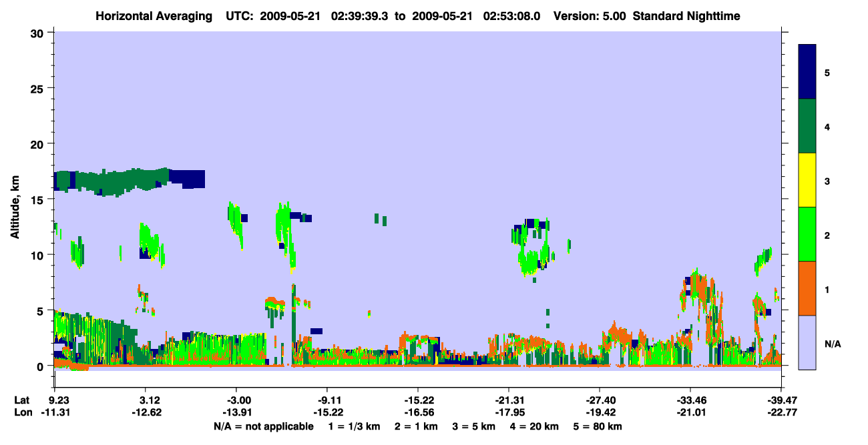Click the '1 = 1/3 km' footer key
Image resolution: width=868 pixels, height=445 pixels.
click(x=355, y=426)
